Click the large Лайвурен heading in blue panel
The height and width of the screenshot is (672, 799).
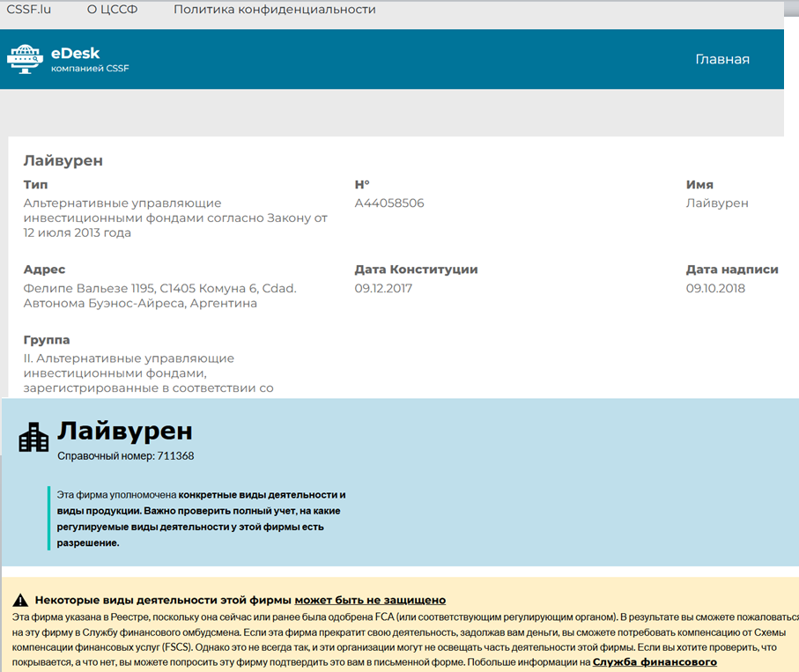(x=125, y=431)
